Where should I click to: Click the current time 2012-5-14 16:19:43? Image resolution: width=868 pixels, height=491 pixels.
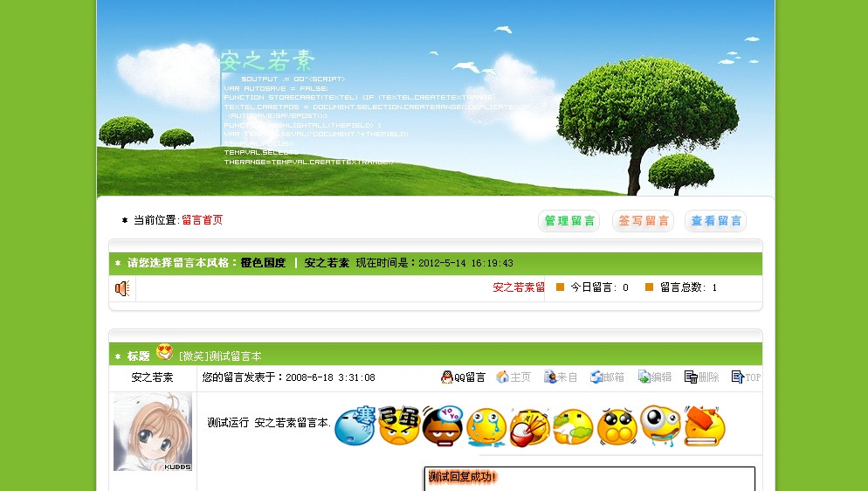pos(465,263)
